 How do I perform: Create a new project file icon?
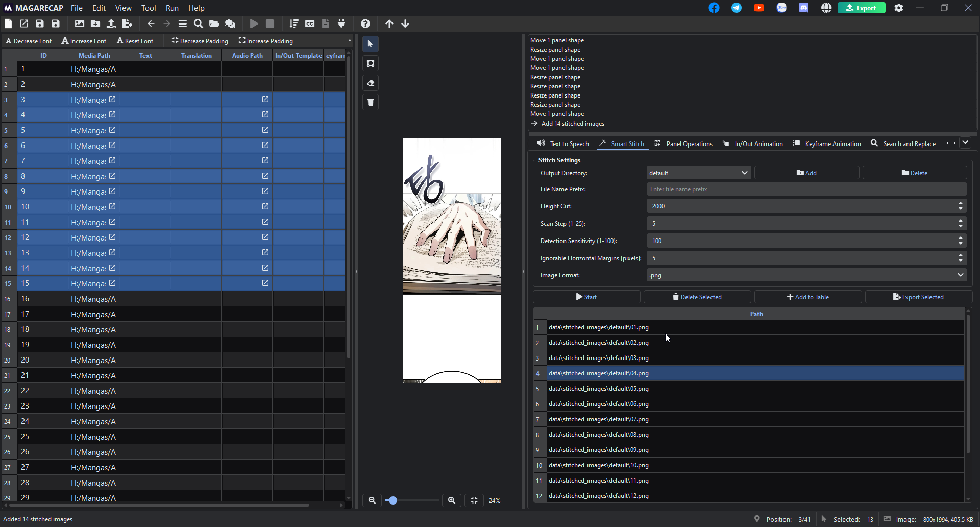point(8,23)
